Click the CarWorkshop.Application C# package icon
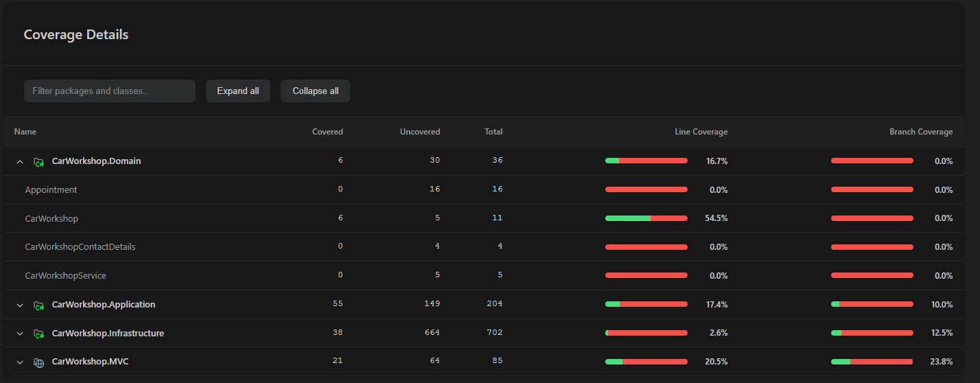 pyautogui.click(x=39, y=305)
